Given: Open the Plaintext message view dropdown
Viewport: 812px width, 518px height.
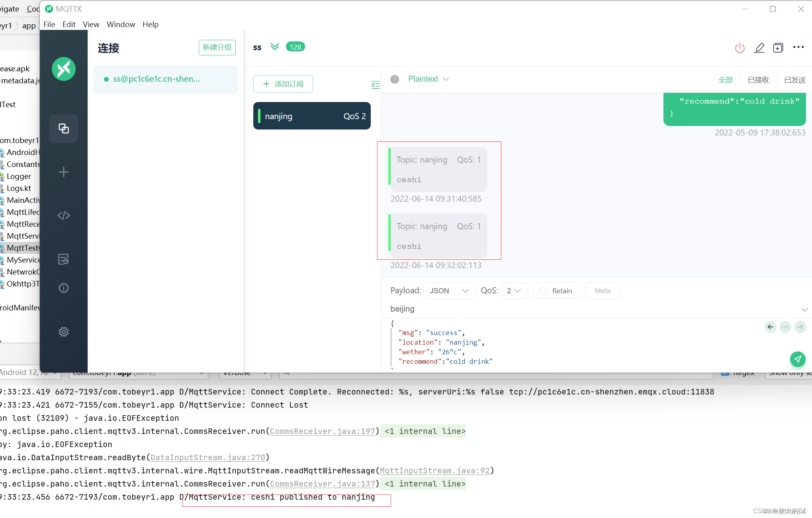Looking at the screenshot, I should tap(429, 79).
